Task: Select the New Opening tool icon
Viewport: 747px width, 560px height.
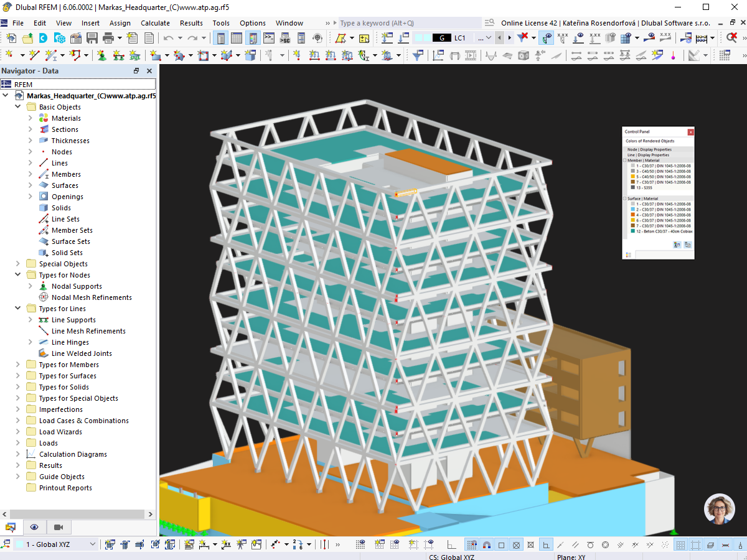Action: [x=202, y=55]
